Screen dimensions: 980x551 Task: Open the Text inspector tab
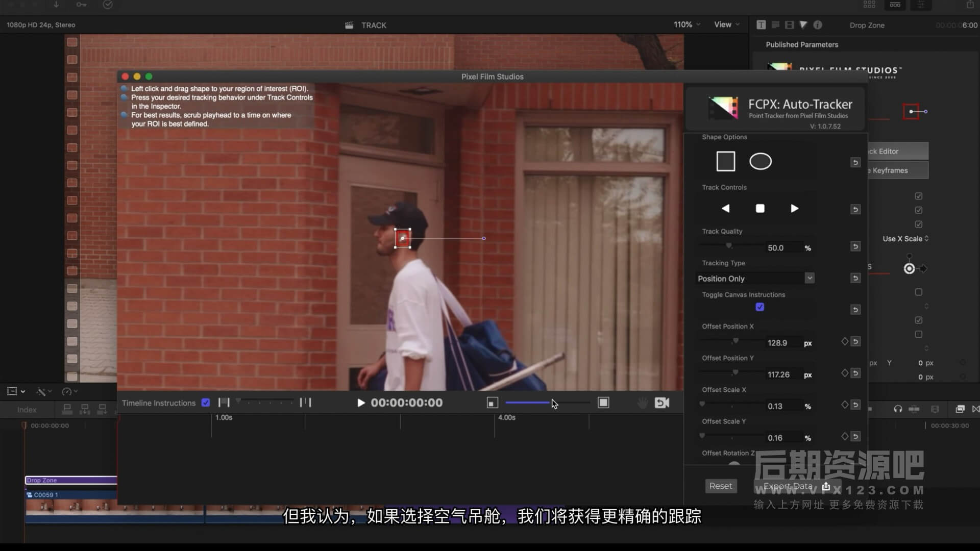point(775,24)
